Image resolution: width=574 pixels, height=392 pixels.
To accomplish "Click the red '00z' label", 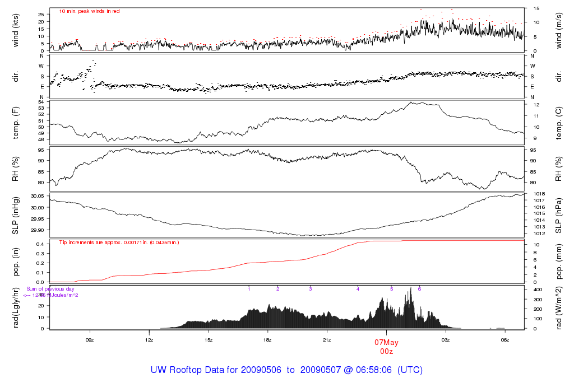I will click(386, 352).
